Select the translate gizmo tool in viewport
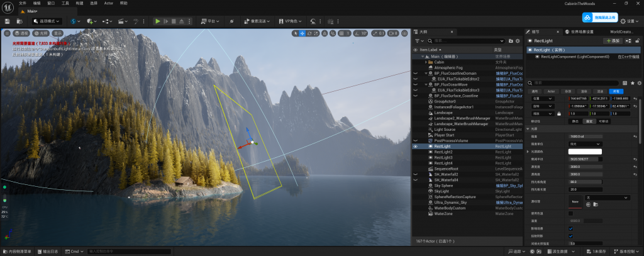Viewport: 644px width, 256px height. (x=303, y=33)
